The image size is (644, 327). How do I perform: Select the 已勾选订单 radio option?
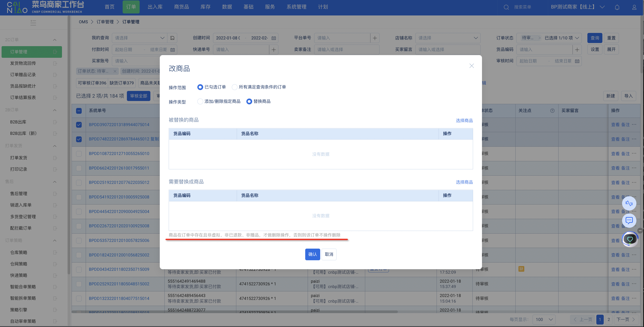tap(200, 87)
